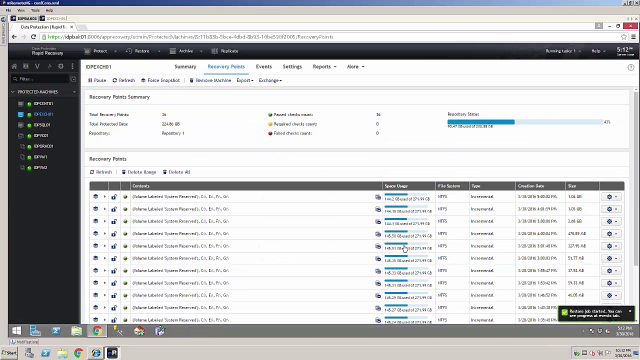Screen dimensions: 640x360
Task: Select the V-shaped icon in sidebar icon bar
Action: (x=37, y=66)
